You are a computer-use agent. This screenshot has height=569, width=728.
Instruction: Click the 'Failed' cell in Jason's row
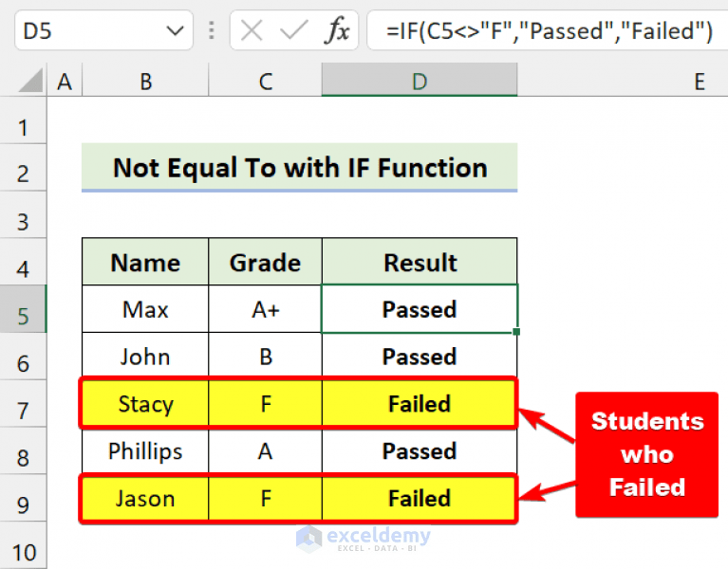(420, 498)
